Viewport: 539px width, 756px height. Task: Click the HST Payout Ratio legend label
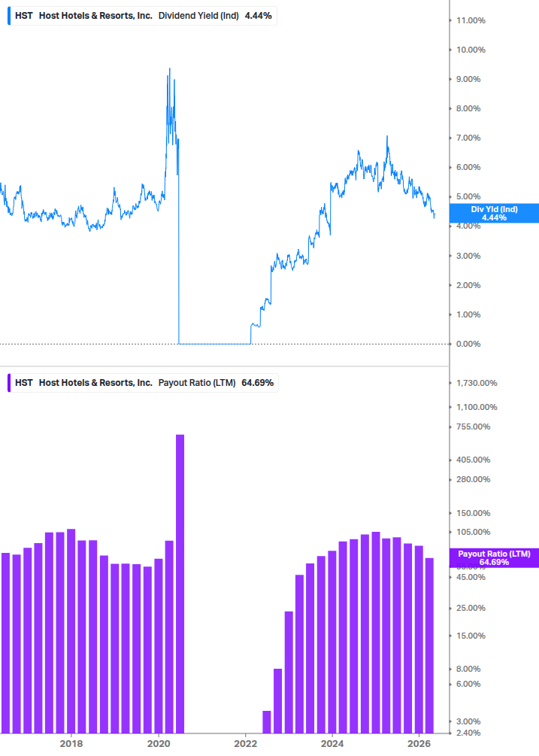pos(144,383)
